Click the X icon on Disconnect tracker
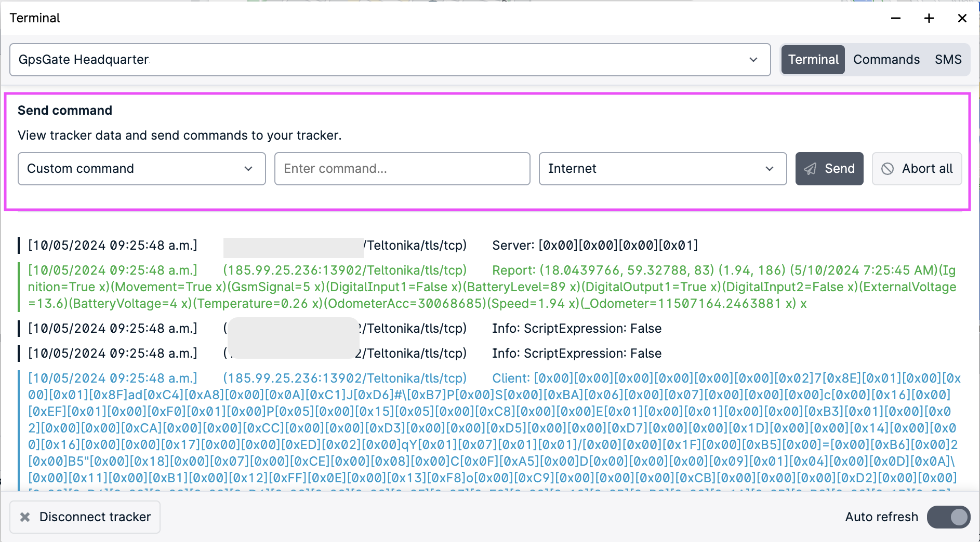 [24, 517]
